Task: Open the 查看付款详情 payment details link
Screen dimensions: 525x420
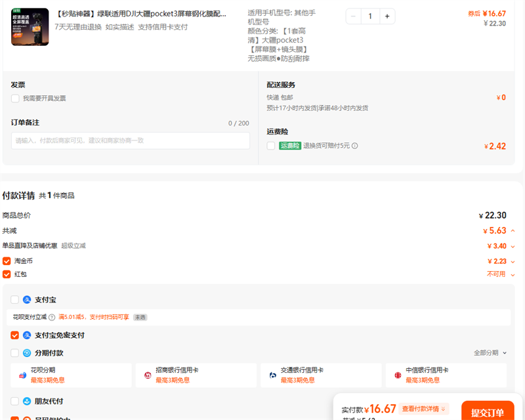Action: [x=424, y=409]
